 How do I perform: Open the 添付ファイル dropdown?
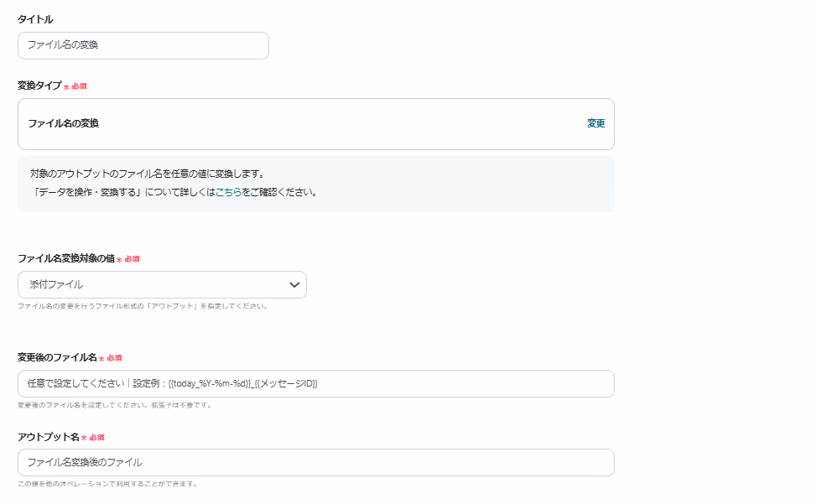[162, 284]
